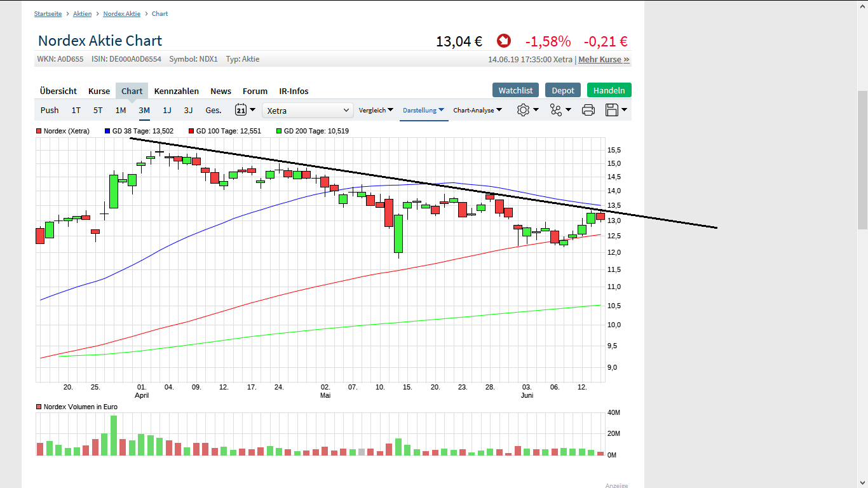Viewport: 868px width, 488px height.
Task: Select the 1M time range
Action: pos(121,110)
